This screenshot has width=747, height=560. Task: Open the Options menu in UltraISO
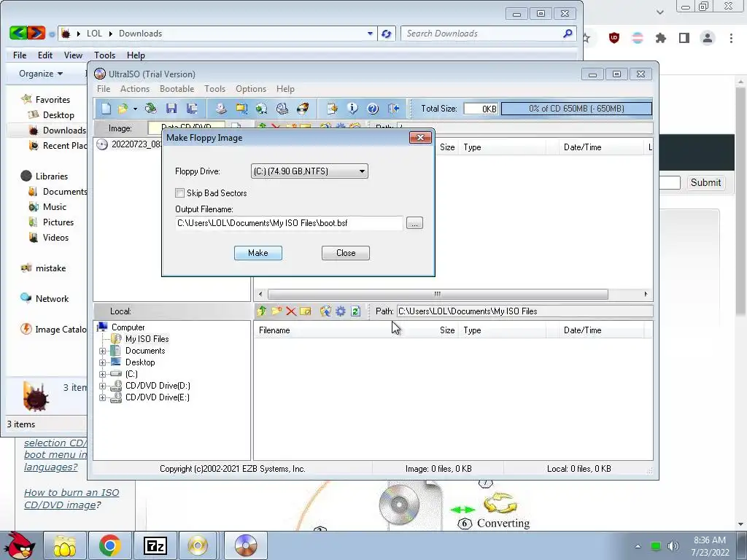251,89
